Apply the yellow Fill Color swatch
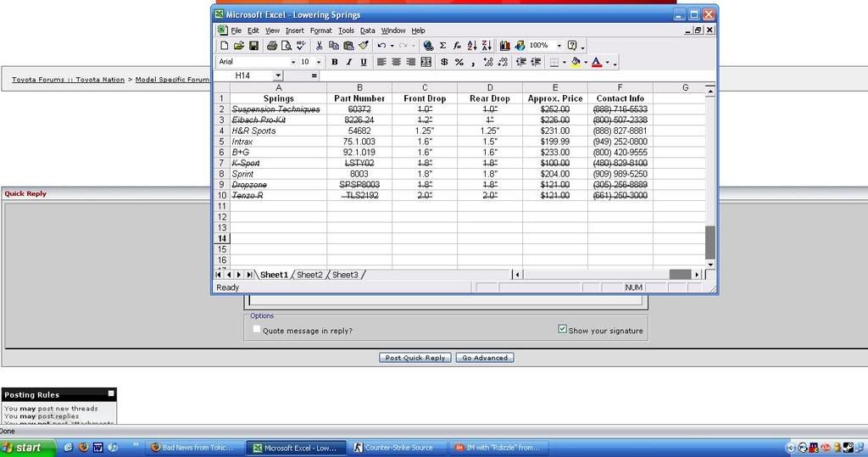The width and height of the screenshot is (868, 457). tap(576, 62)
